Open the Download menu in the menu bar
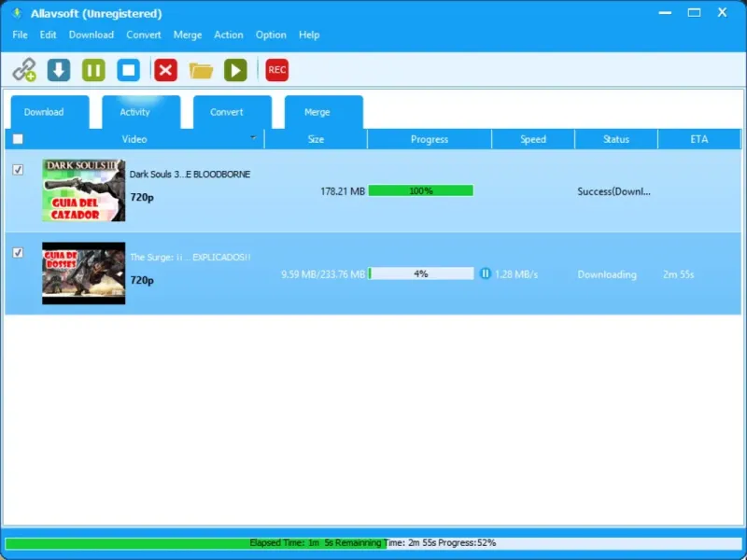 tap(92, 35)
